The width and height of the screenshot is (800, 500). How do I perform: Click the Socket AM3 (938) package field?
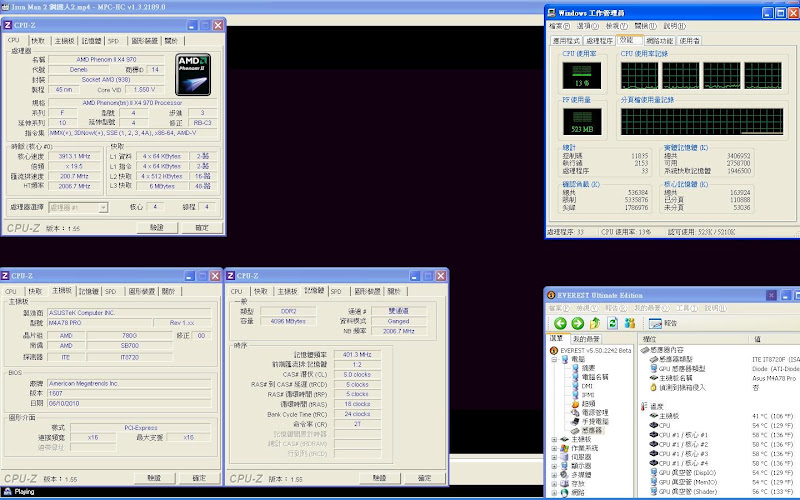coord(106,80)
